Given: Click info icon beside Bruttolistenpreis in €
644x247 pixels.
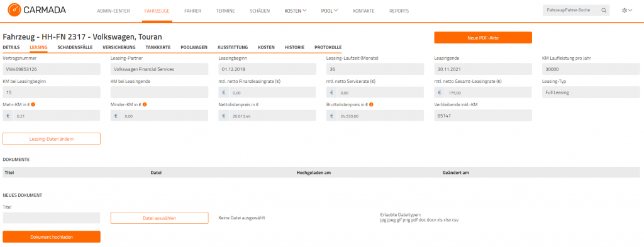Looking at the screenshot, I should tap(371, 104).
